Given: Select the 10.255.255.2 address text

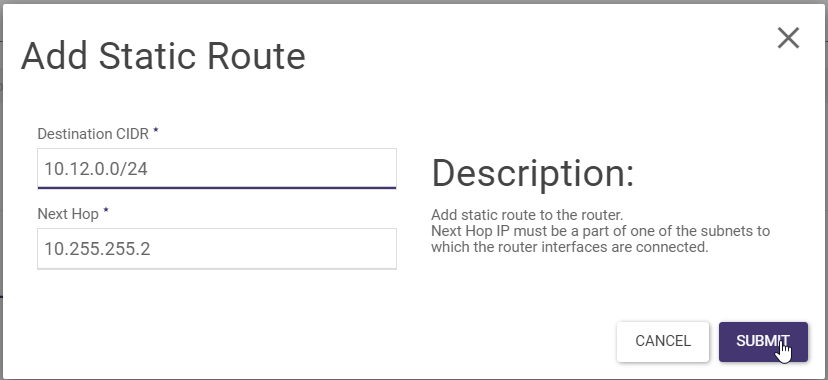Looking at the screenshot, I should pyautogui.click(x=98, y=249).
